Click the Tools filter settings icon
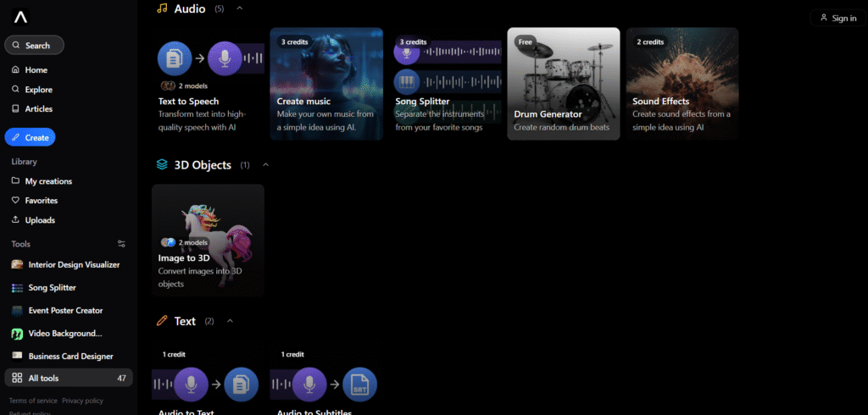This screenshot has width=868, height=415. [x=122, y=244]
